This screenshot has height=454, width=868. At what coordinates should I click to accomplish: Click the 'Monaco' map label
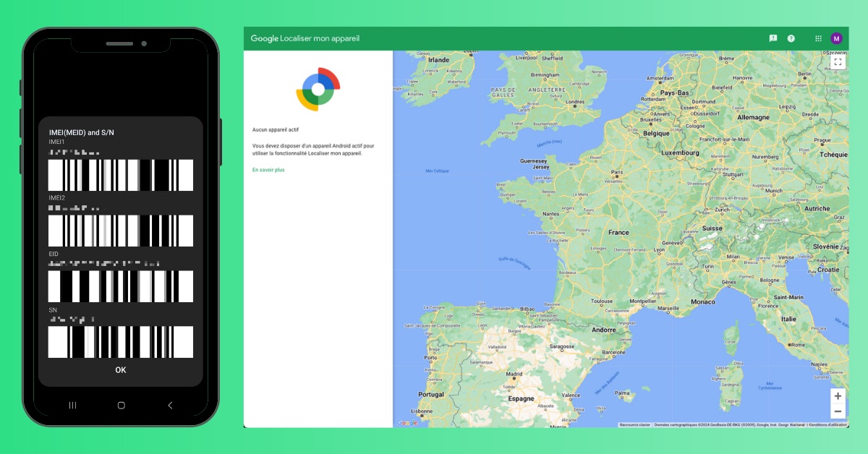[x=702, y=301]
